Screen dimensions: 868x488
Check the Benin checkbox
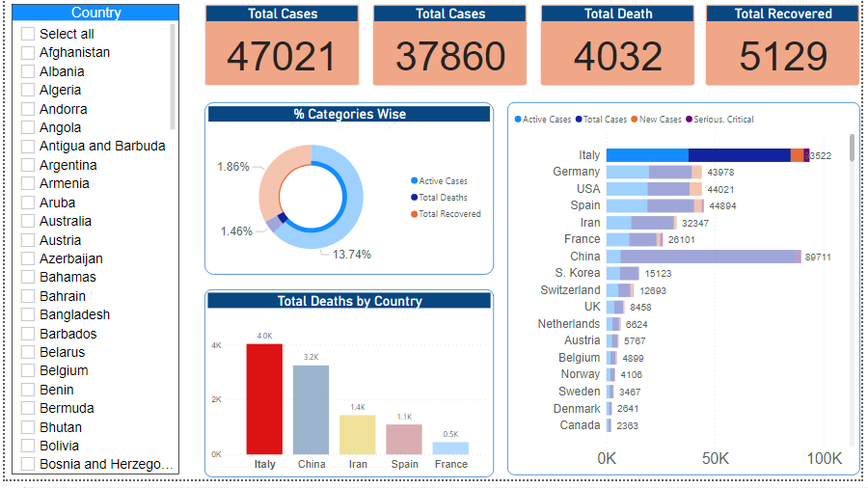click(x=28, y=390)
